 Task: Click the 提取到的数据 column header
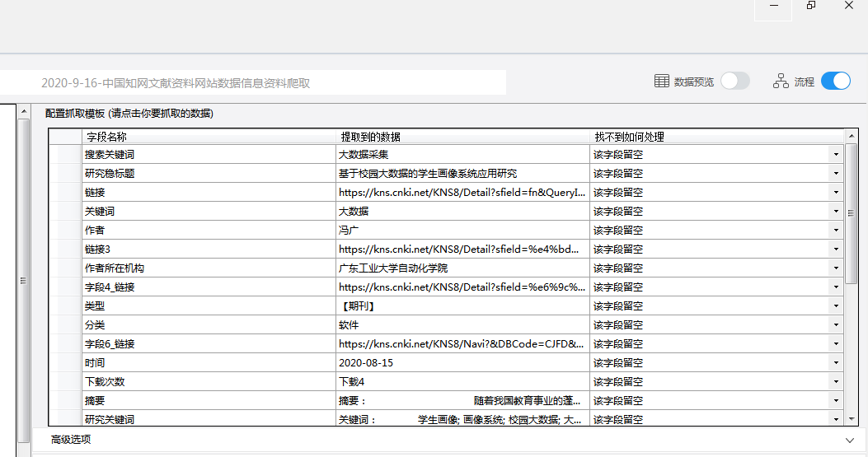(x=462, y=137)
